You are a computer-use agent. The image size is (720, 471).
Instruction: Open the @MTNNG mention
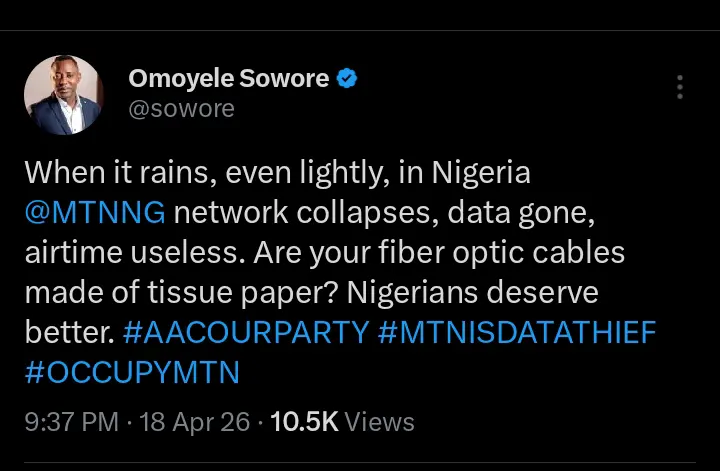click(x=95, y=213)
